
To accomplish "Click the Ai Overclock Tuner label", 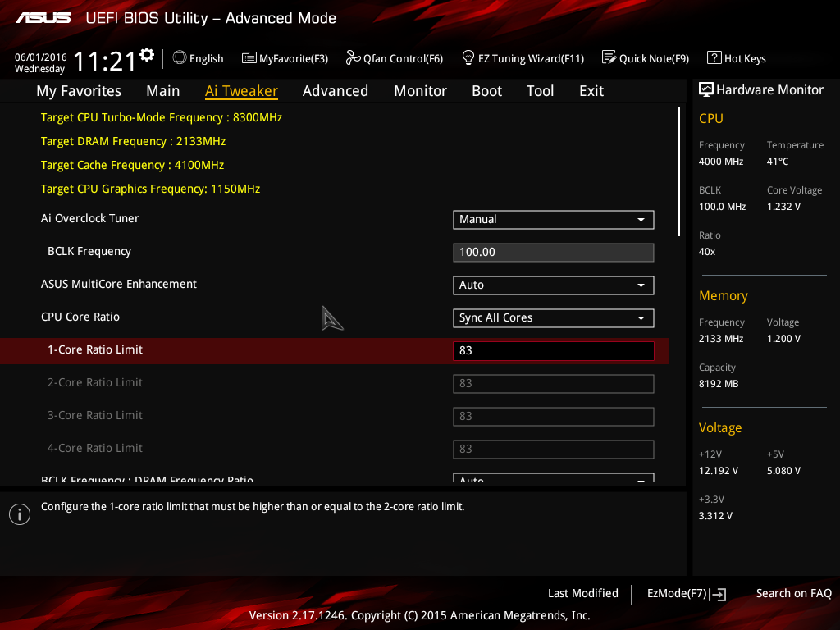I will (90, 218).
